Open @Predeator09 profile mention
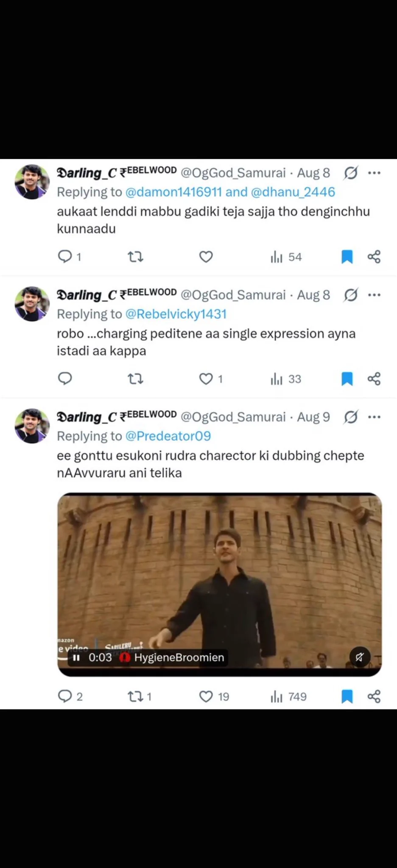 pyautogui.click(x=168, y=436)
